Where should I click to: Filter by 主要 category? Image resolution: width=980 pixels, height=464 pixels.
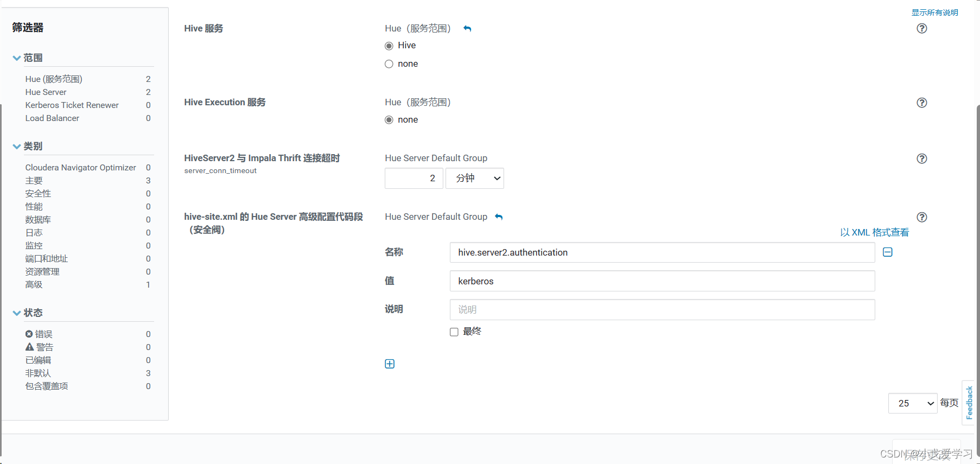(x=34, y=181)
